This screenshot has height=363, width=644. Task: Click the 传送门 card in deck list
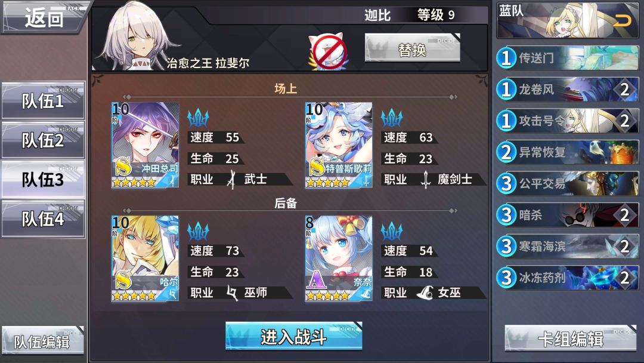pos(567,58)
